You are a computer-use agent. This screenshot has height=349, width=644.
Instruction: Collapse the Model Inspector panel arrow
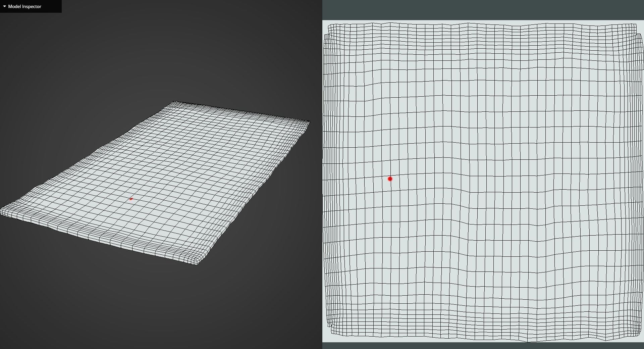click(x=5, y=6)
